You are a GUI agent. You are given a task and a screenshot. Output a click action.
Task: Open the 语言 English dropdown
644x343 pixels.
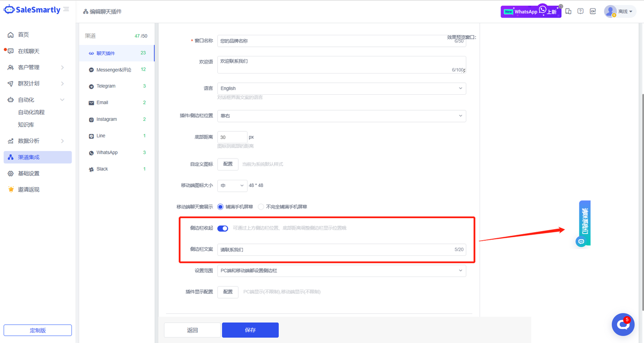point(342,88)
